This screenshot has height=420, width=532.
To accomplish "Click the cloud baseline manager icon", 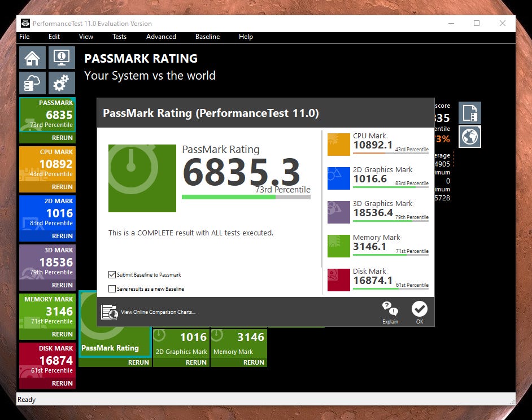I will [x=33, y=84].
